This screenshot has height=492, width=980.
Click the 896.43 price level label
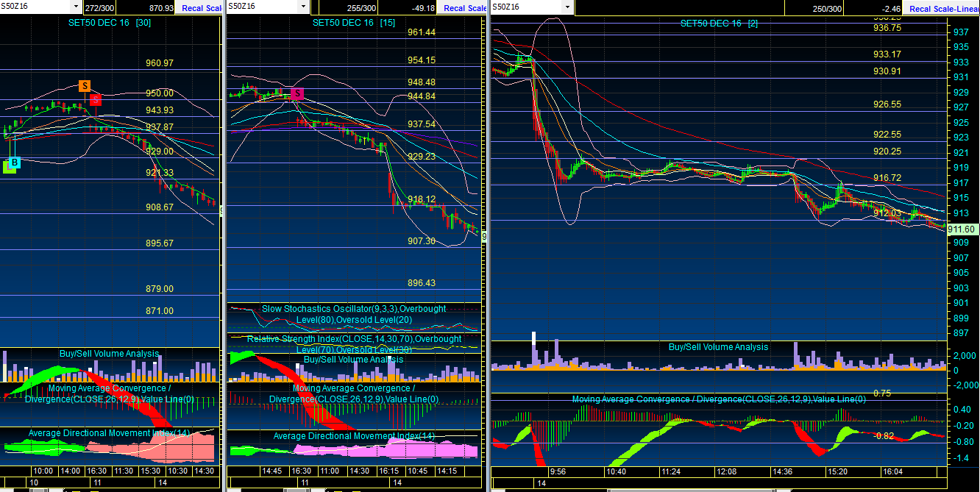click(422, 283)
